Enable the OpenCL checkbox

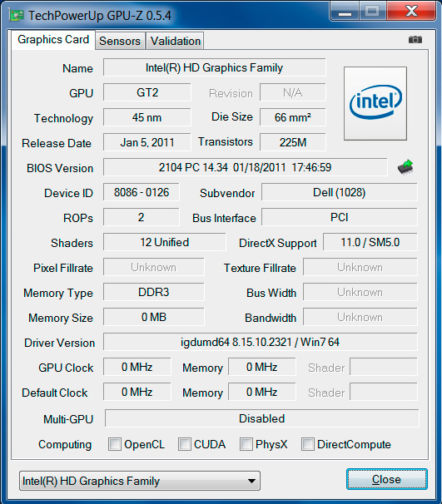click(x=115, y=444)
